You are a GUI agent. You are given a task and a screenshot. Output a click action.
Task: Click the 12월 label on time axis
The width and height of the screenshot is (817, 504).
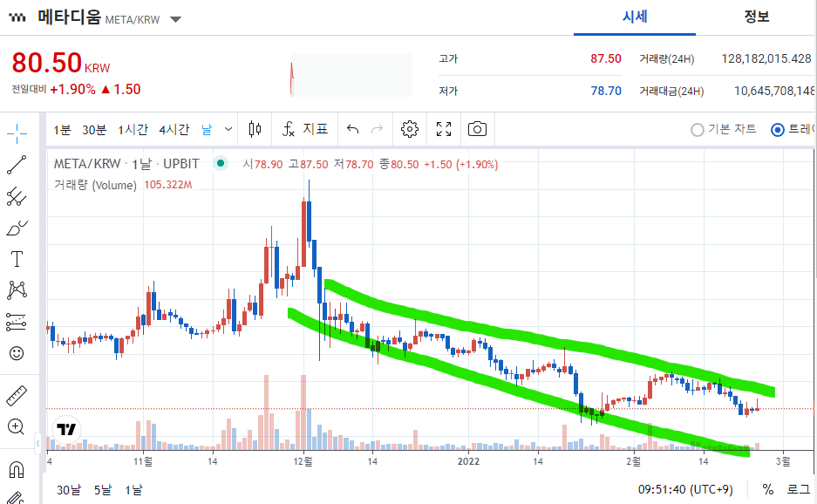point(303,461)
